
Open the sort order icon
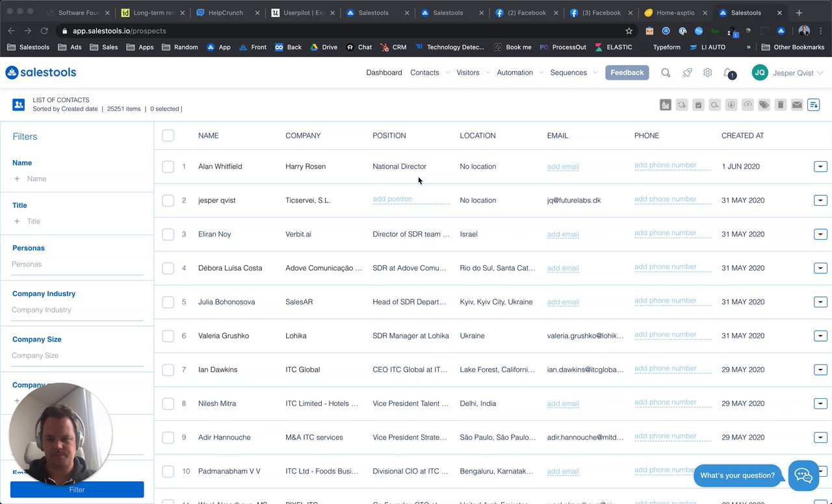814,105
